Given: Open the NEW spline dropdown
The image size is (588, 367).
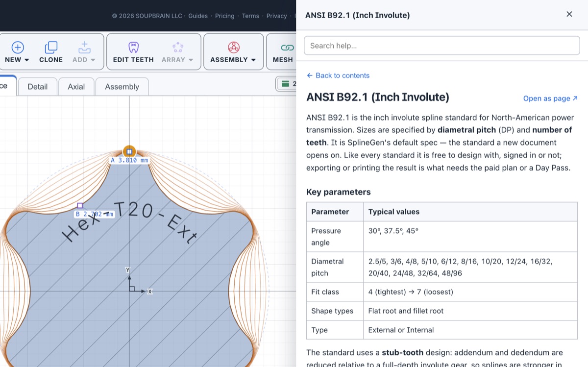Looking at the screenshot, I should coord(17,52).
